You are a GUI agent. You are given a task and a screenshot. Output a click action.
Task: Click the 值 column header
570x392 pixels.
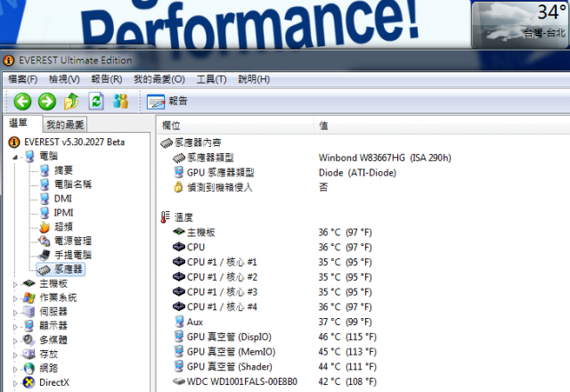[x=442, y=126]
